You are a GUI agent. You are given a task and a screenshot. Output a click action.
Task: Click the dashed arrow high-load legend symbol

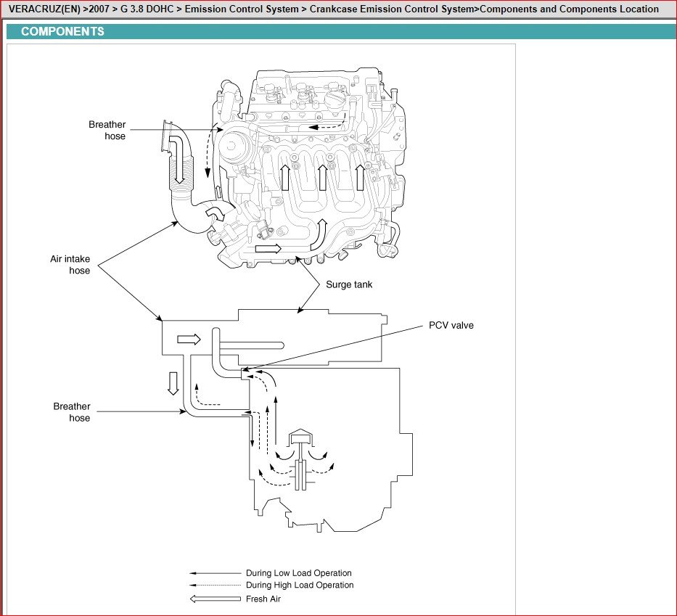pyautogui.click(x=215, y=586)
